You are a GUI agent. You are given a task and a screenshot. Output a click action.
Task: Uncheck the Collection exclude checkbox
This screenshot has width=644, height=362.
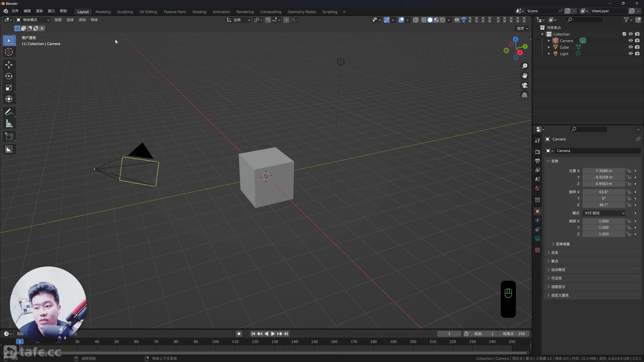coord(624,34)
